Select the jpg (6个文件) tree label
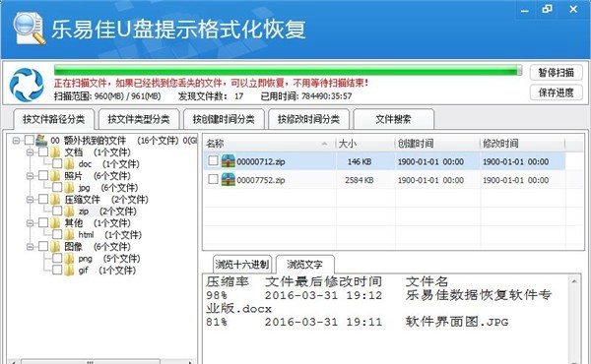This screenshot has height=364, width=591. click(x=107, y=188)
